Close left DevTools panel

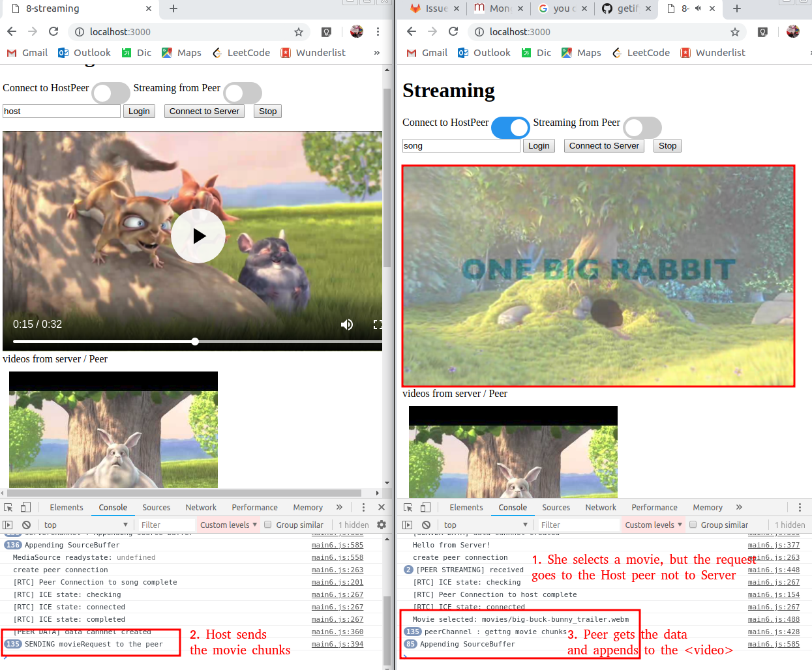[x=382, y=507]
